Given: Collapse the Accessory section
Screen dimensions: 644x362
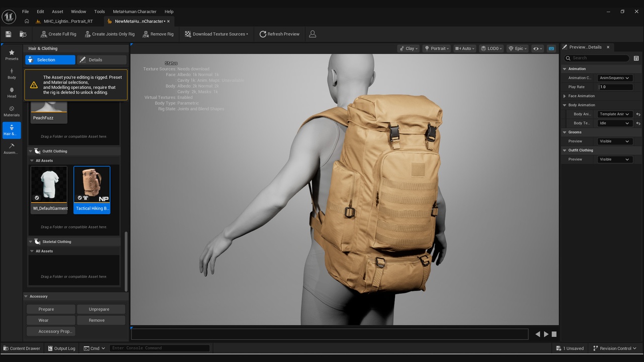Looking at the screenshot, I should point(26,297).
